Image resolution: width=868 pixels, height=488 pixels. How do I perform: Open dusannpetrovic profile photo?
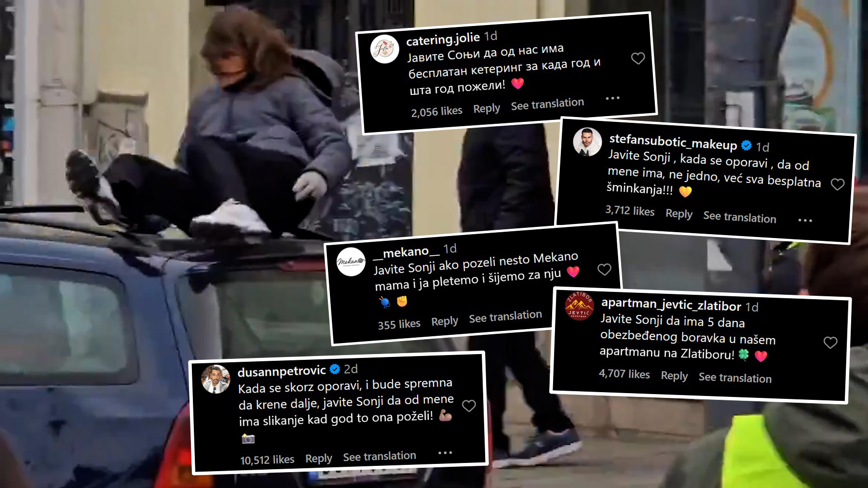[x=216, y=379]
